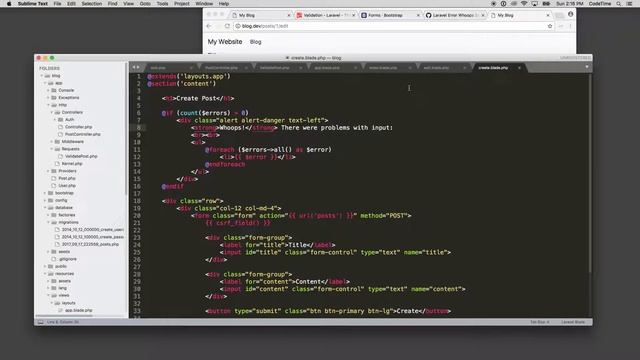
Task: Close Laravel Error Whoops browser tab
Action: (483, 15)
